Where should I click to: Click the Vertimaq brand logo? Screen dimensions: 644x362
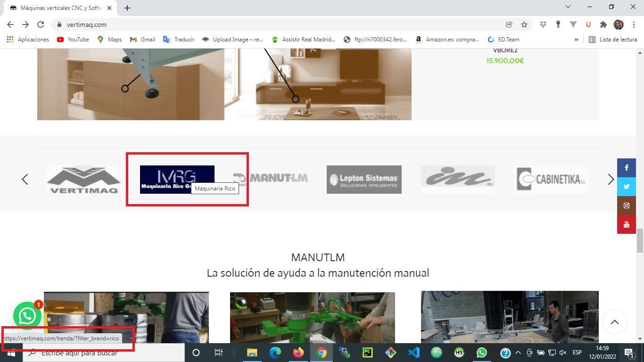tap(83, 180)
